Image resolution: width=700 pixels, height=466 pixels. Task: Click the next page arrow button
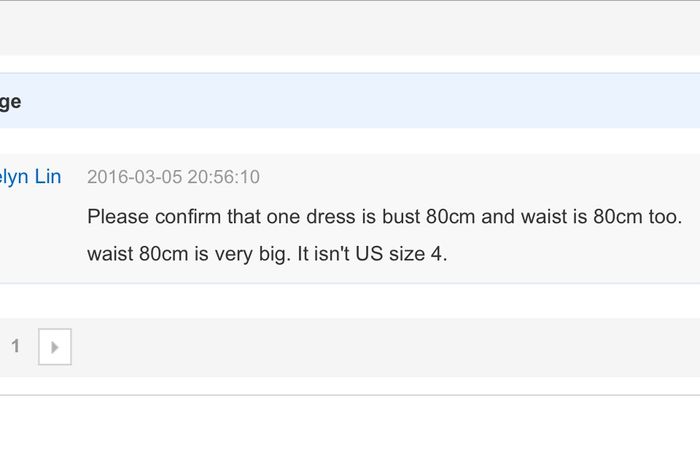[55, 347]
